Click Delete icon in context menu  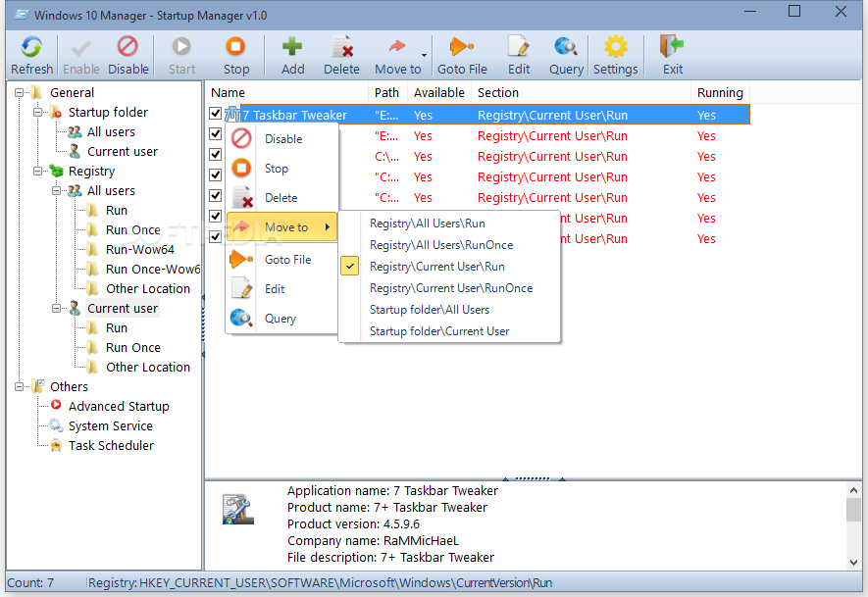point(242,197)
